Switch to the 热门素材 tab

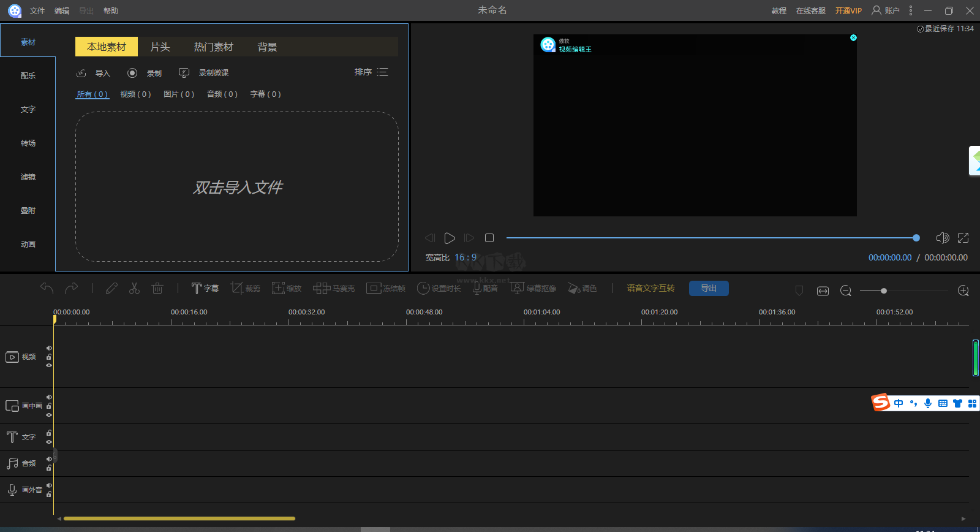(x=213, y=47)
